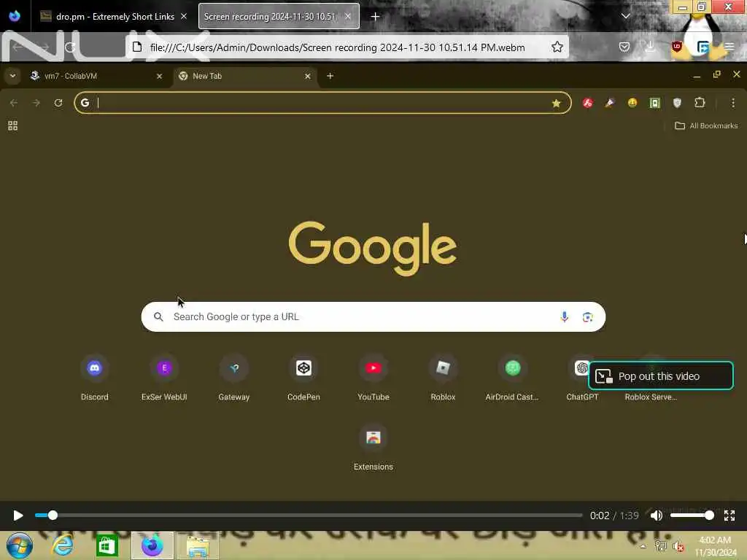Select the vm7 - CollabVM tab

[97, 76]
